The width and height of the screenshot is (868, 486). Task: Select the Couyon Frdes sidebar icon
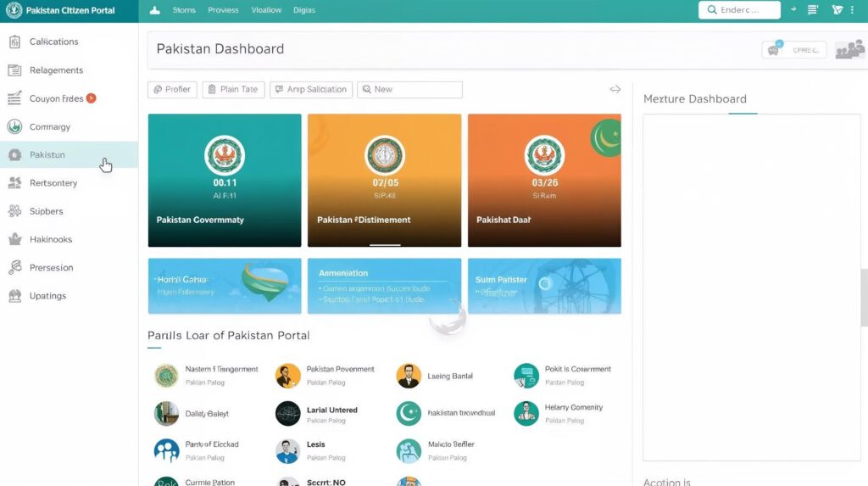point(15,98)
